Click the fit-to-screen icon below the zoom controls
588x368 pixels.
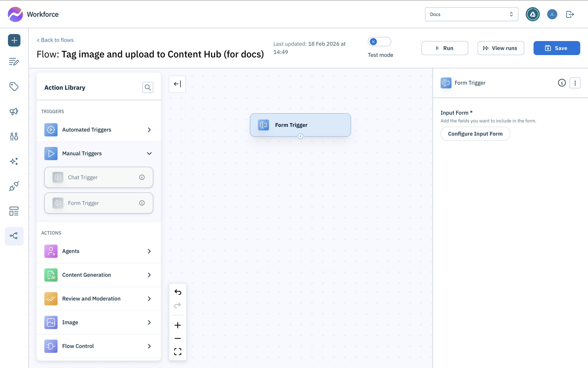click(178, 351)
